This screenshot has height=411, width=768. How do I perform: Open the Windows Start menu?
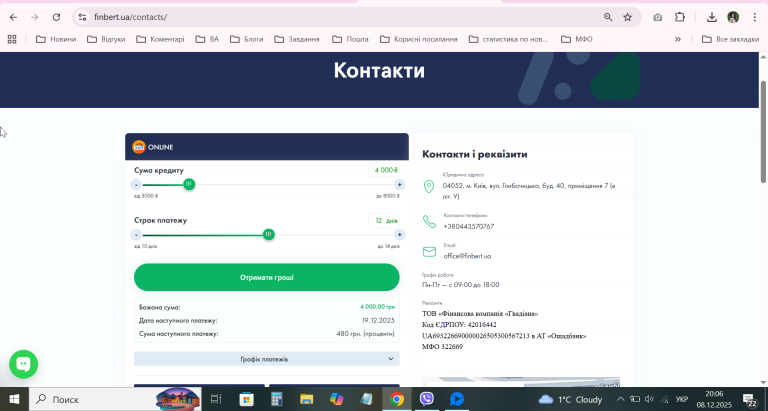[x=14, y=399]
